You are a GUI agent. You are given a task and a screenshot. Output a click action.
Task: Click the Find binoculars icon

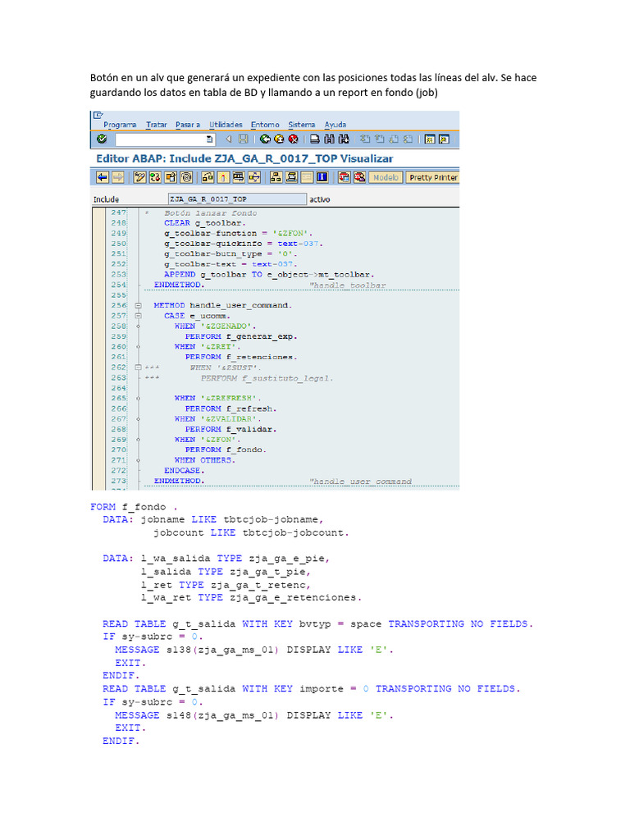tap(329, 139)
